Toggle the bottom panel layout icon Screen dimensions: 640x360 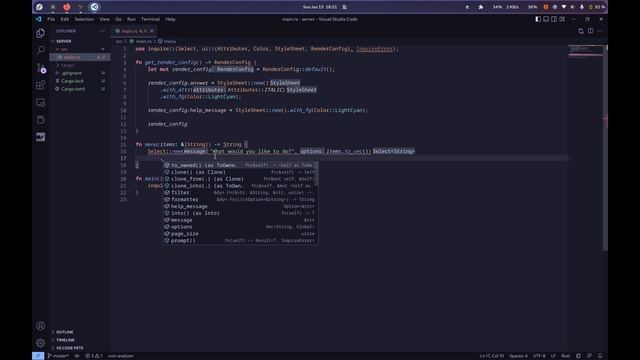click(x=546, y=19)
